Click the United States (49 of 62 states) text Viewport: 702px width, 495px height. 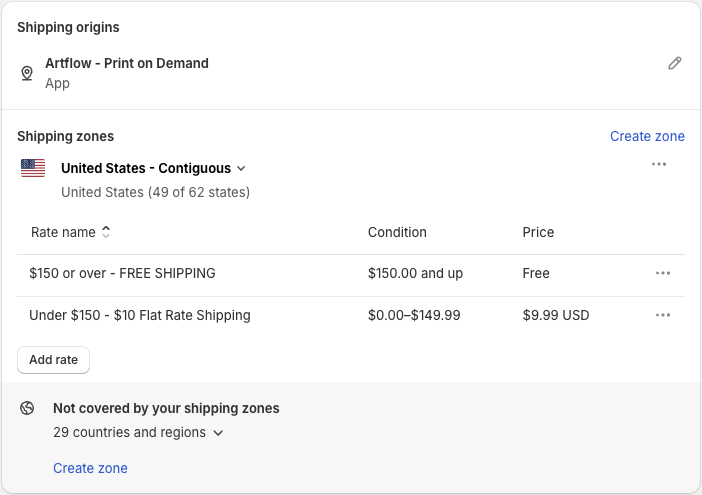(155, 192)
